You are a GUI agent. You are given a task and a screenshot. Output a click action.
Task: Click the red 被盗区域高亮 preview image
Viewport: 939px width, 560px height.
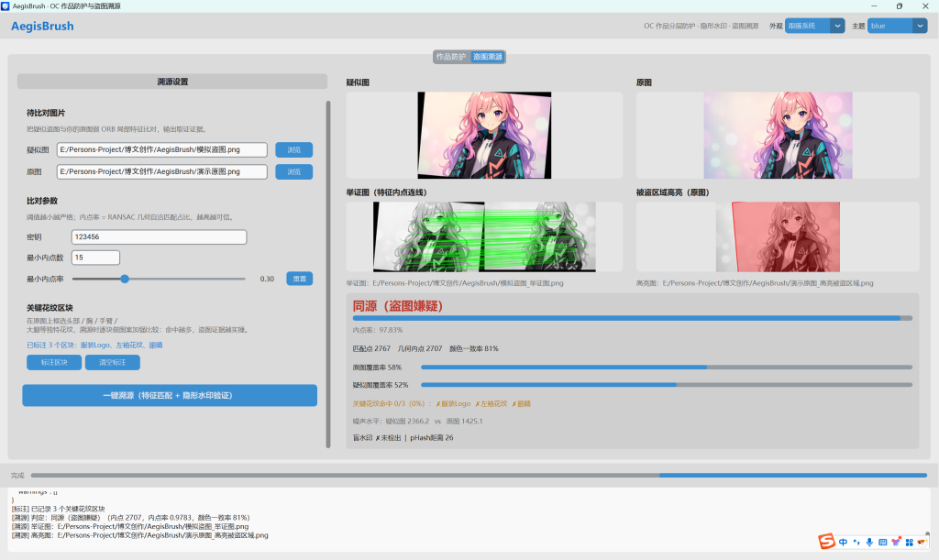point(778,236)
